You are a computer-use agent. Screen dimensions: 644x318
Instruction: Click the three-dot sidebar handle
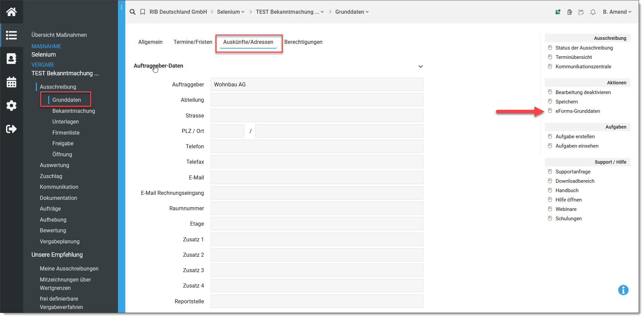[x=121, y=7]
